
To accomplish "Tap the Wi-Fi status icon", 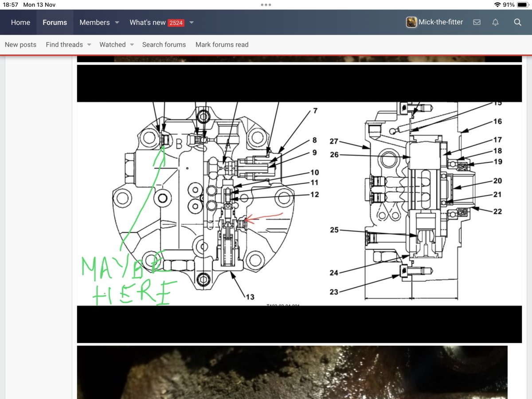I will coord(497,4).
